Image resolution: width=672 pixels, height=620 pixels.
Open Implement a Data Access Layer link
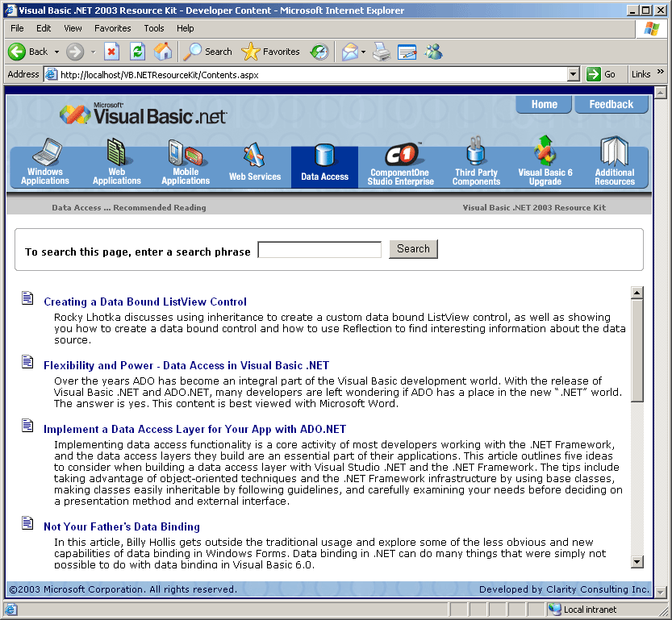(x=195, y=430)
